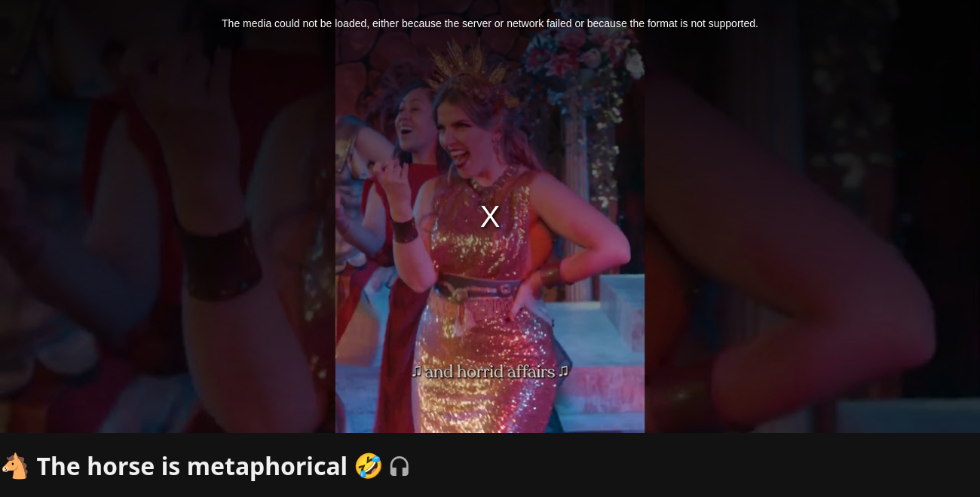Click the laughing emoji in the title
This screenshot has width=980, height=497.
pyautogui.click(x=369, y=466)
